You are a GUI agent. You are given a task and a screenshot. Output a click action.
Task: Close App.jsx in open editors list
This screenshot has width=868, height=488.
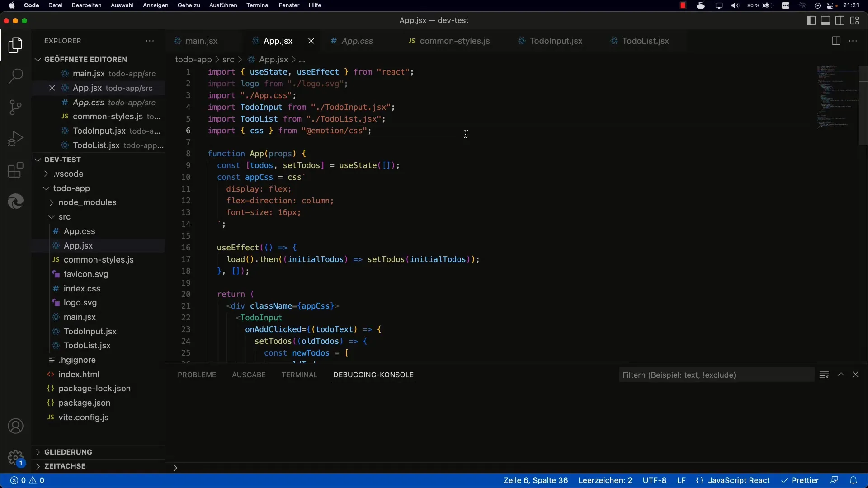coord(52,88)
